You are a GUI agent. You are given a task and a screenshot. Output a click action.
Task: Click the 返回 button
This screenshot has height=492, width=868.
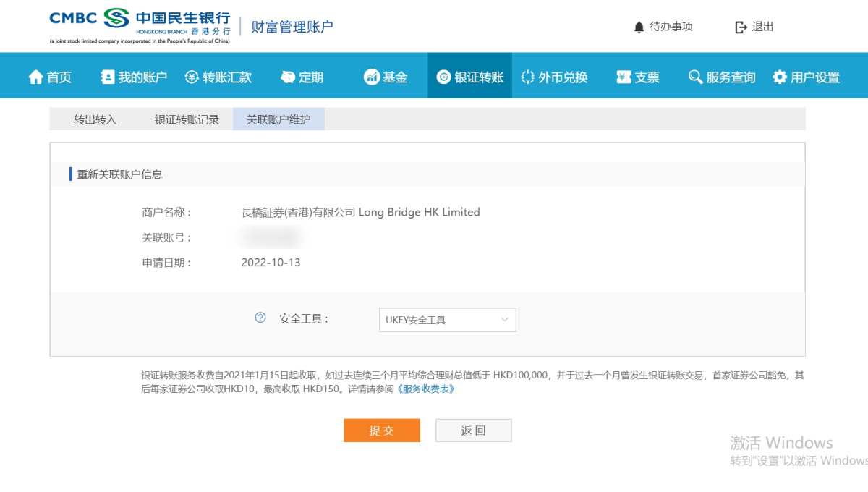pos(474,430)
